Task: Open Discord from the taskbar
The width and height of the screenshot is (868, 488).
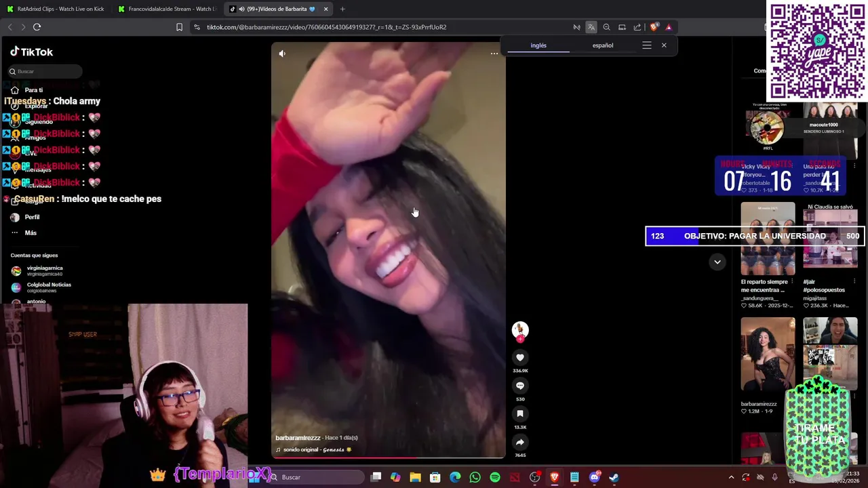Action: coord(595,477)
